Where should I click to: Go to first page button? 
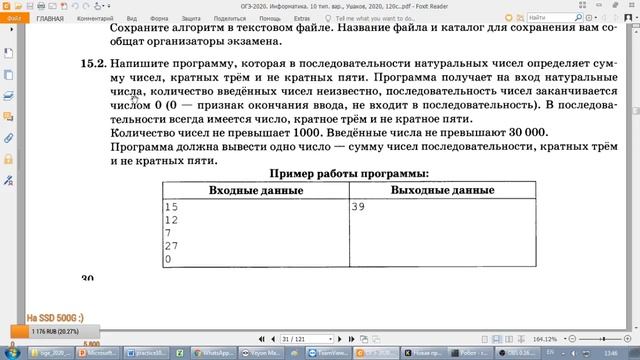[262, 339]
